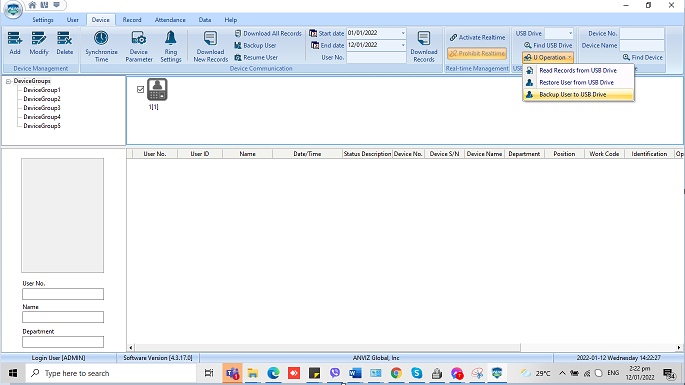Switch to the Attendance tab
The width and height of the screenshot is (685, 385).
[x=170, y=20]
